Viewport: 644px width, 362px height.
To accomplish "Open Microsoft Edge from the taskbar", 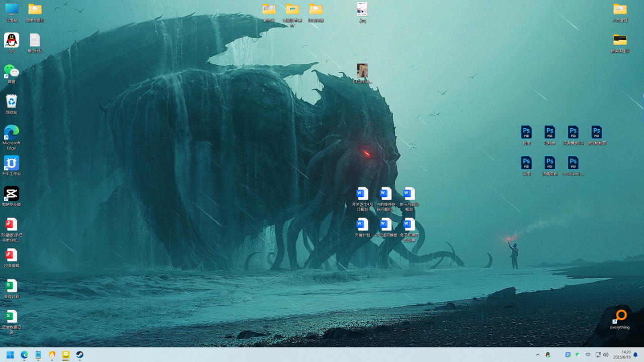I will pos(24,354).
